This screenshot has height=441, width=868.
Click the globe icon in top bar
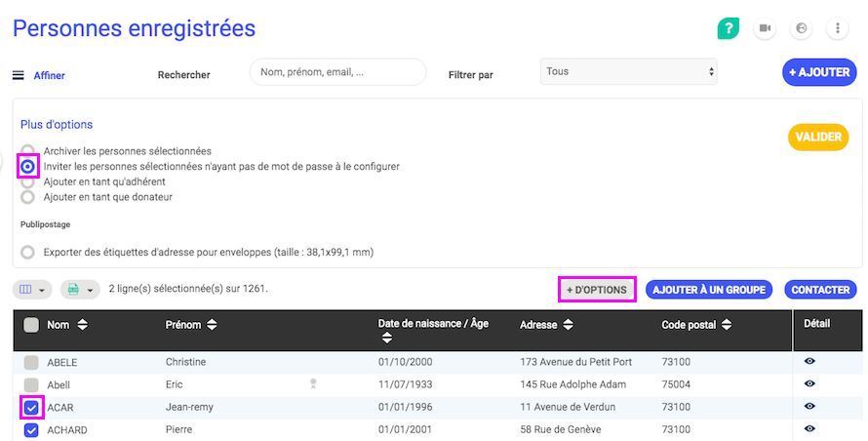[x=801, y=28]
